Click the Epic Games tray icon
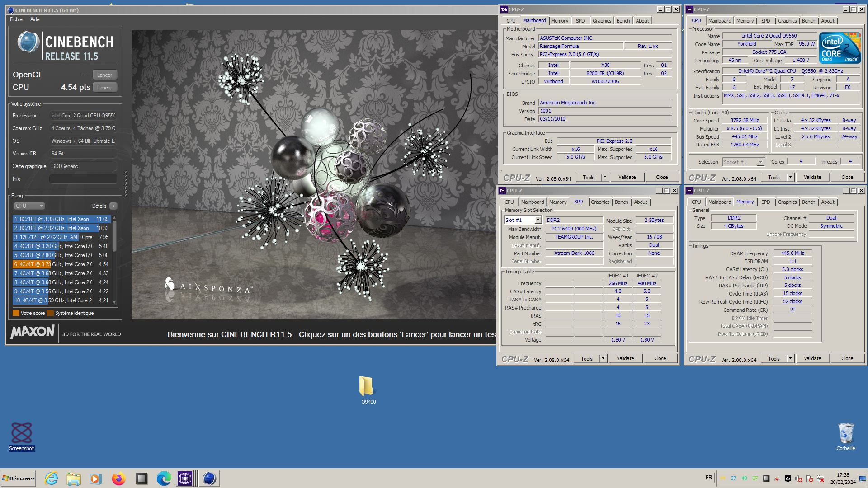Screen dimensions: 868x488 (788, 479)
